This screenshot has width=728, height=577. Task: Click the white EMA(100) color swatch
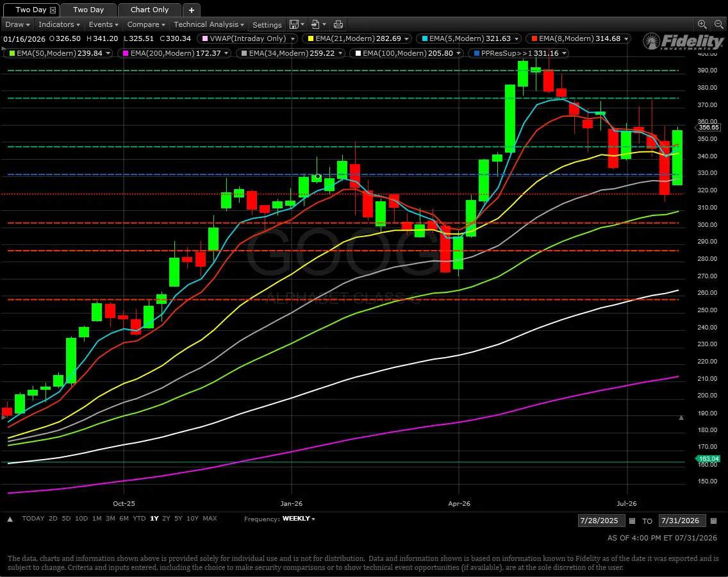click(358, 53)
